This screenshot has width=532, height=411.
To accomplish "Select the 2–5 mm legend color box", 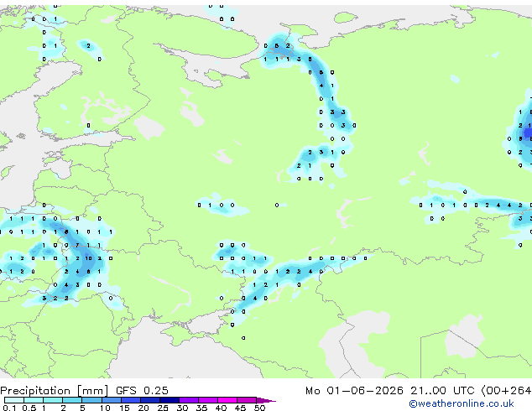I will tap(72, 400).
